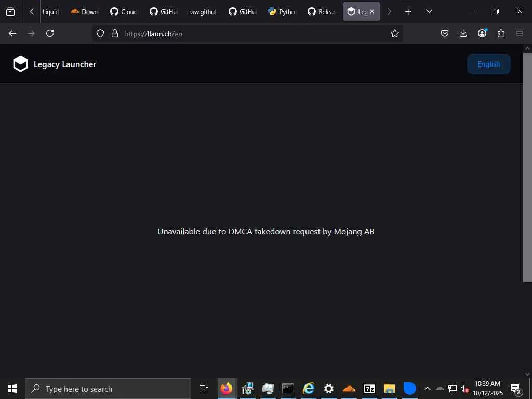
Task: Open the control panel taskbar icon
Action: tap(248, 389)
